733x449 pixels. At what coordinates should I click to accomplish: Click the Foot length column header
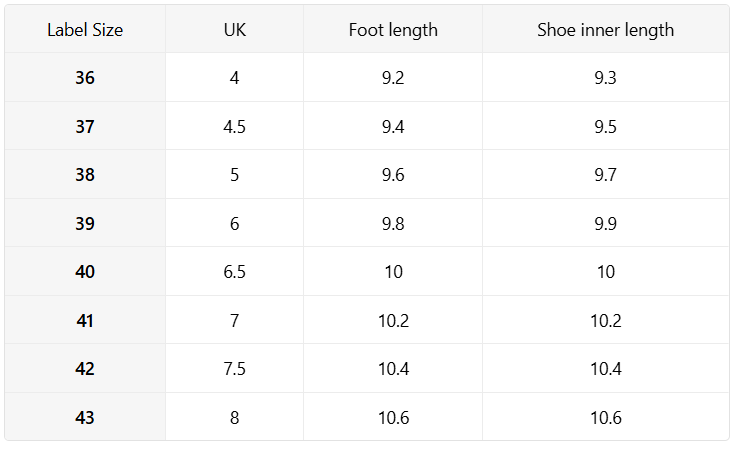point(393,29)
